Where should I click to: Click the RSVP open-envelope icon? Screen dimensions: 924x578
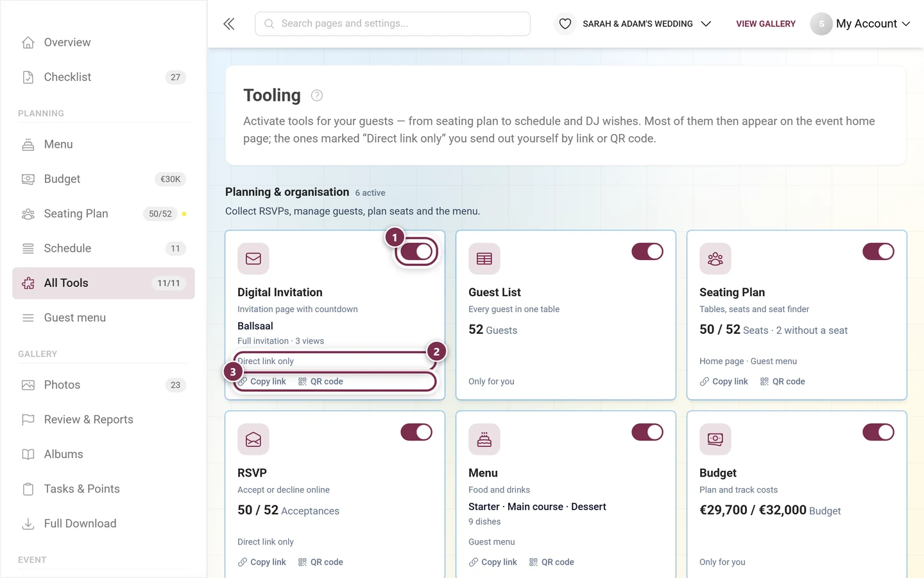point(253,439)
